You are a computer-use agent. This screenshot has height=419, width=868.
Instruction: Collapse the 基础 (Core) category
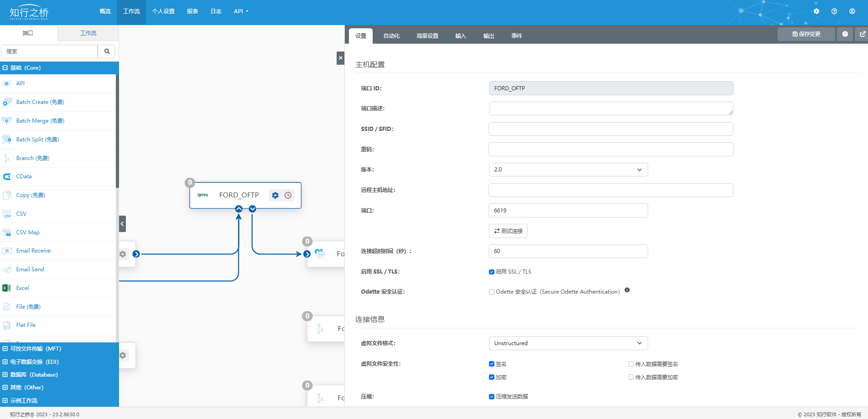(59, 68)
